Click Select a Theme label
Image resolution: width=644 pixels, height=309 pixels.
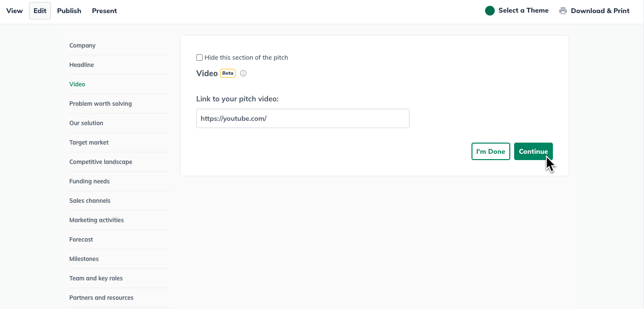tap(523, 11)
